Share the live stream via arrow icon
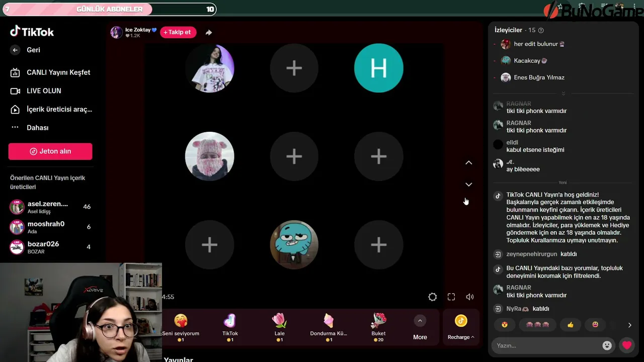Screen dimensions: 644x362 pyautogui.click(x=209, y=32)
